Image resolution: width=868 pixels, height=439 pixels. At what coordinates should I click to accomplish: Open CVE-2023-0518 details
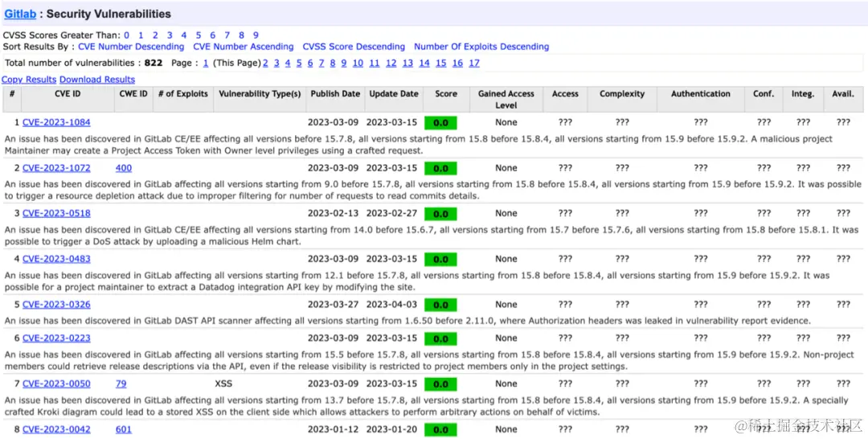click(x=56, y=213)
